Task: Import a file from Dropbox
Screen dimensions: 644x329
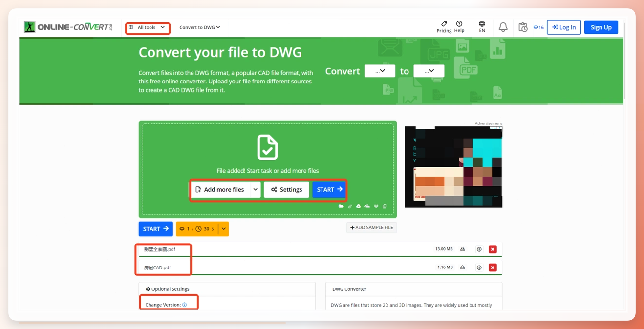Action: [x=376, y=206]
